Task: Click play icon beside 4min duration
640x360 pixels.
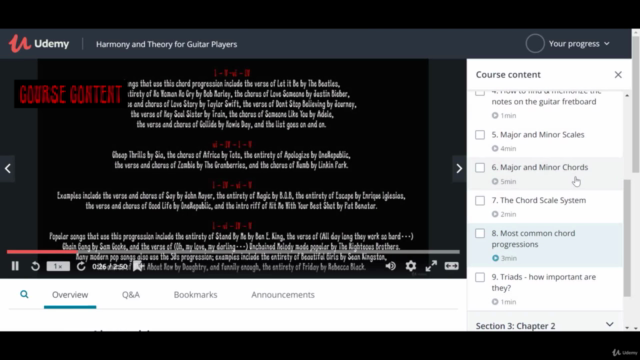Action: 495,149
